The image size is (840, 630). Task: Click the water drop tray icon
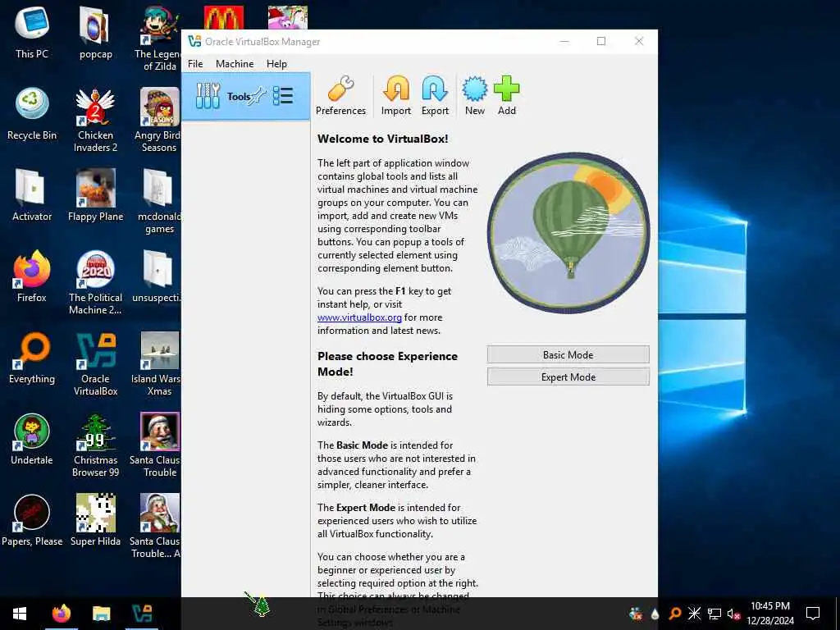(x=655, y=614)
